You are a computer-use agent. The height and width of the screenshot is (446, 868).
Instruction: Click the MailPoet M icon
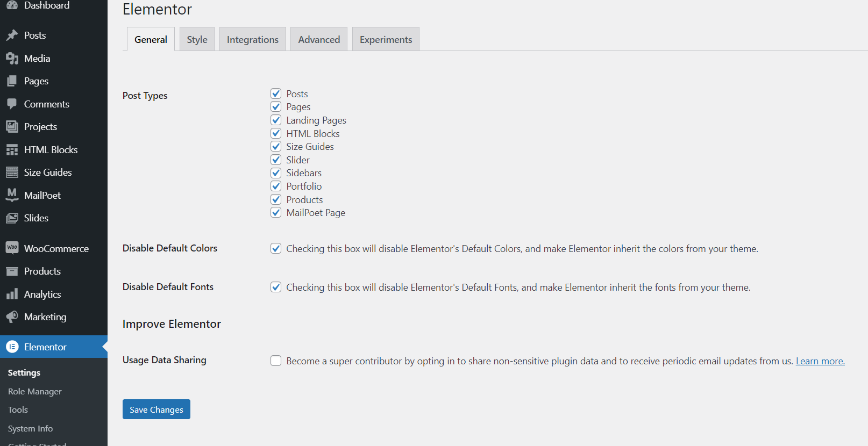pyautogui.click(x=12, y=195)
